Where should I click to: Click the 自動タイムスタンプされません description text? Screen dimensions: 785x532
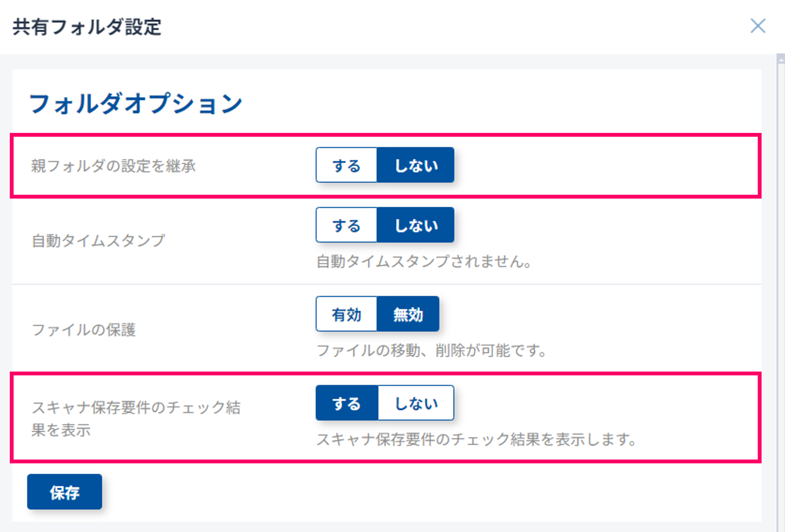point(424,262)
